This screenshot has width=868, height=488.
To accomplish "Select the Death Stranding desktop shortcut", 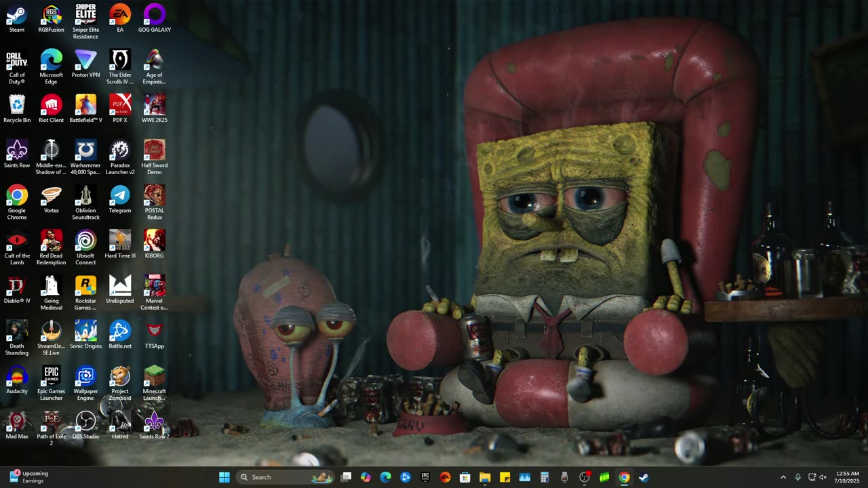I will [x=17, y=338].
